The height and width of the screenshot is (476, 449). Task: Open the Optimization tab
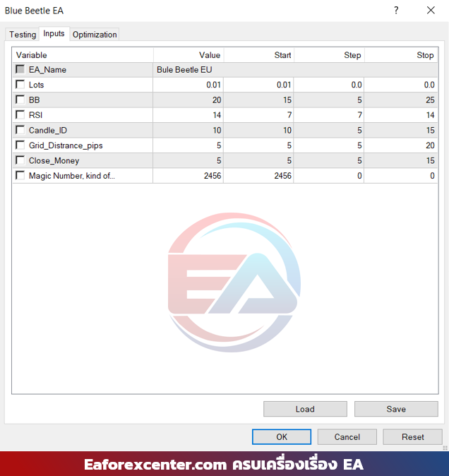[95, 35]
